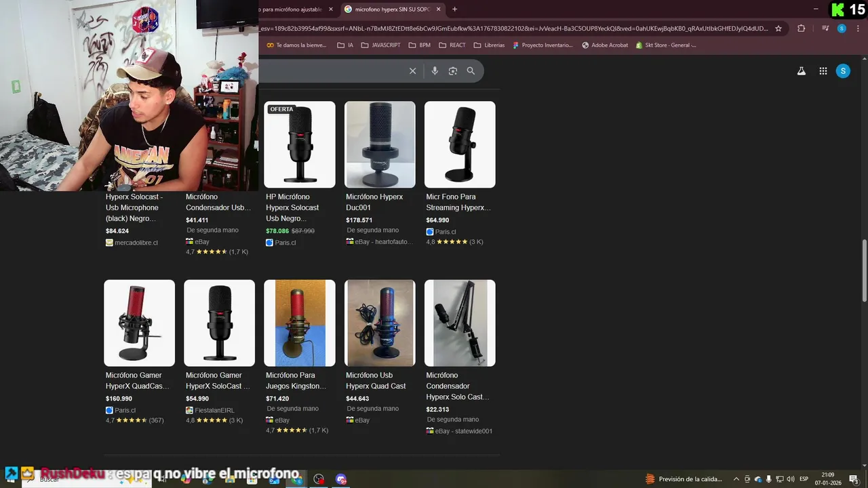
Task: Click the Chrome profile avatar in toolbar
Action: click(x=842, y=28)
